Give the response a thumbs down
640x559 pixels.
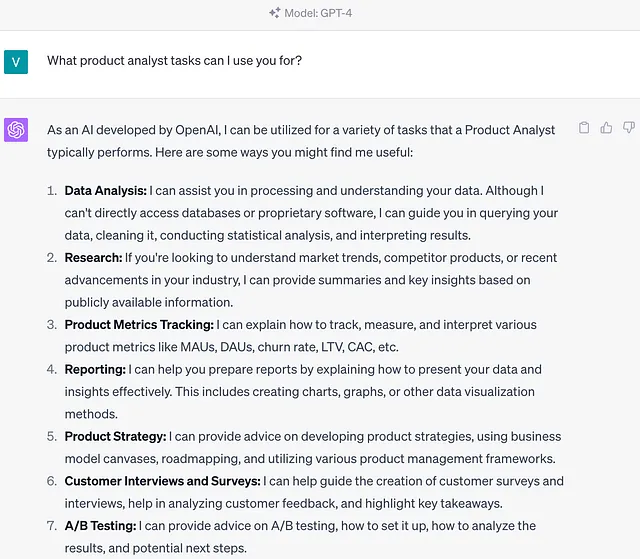pos(629,128)
